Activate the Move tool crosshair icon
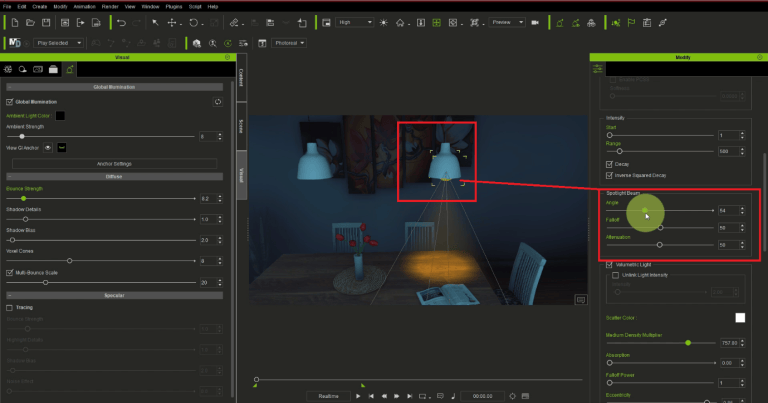768x403 pixels. pos(171,23)
